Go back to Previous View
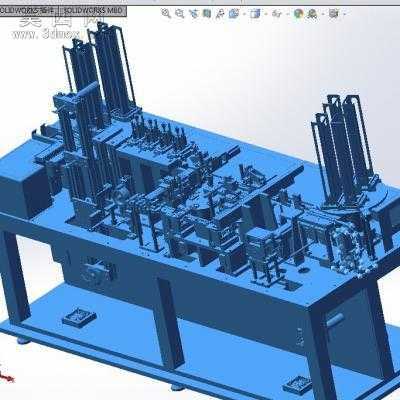The height and width of the screenshot is (400, 400). click(x=194, y=14)
